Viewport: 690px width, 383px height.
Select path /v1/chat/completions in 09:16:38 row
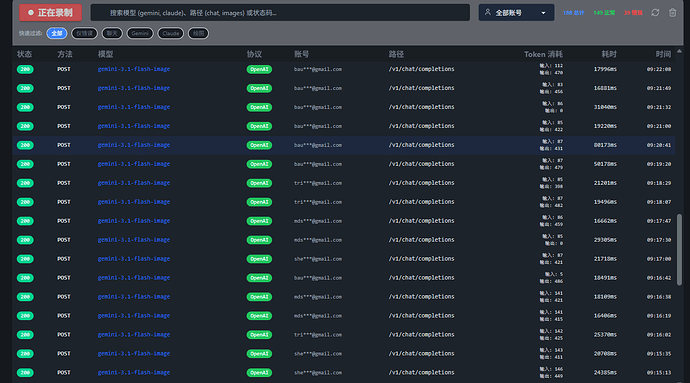[421, 297]
